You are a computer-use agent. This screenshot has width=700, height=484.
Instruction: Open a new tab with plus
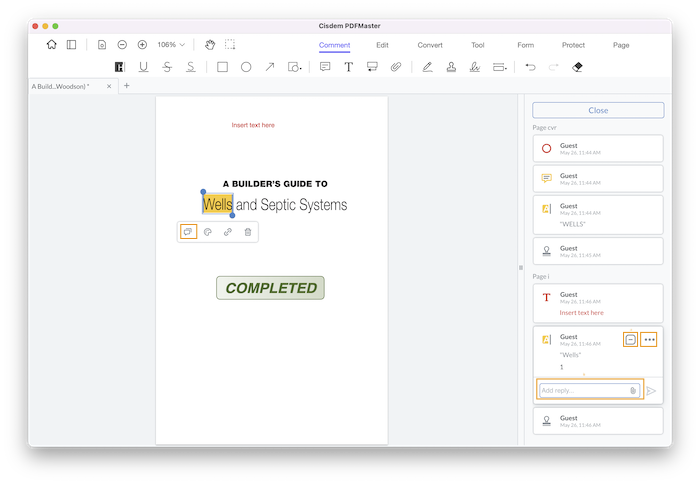(127, 86)
